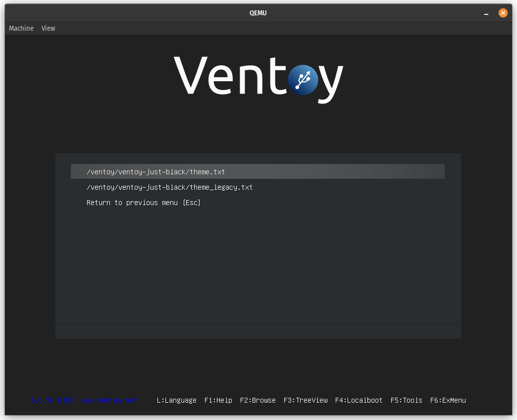Click the F6:ExMenu hotkey label
Viewport: 517px width, 420px height.
[448, 400]
